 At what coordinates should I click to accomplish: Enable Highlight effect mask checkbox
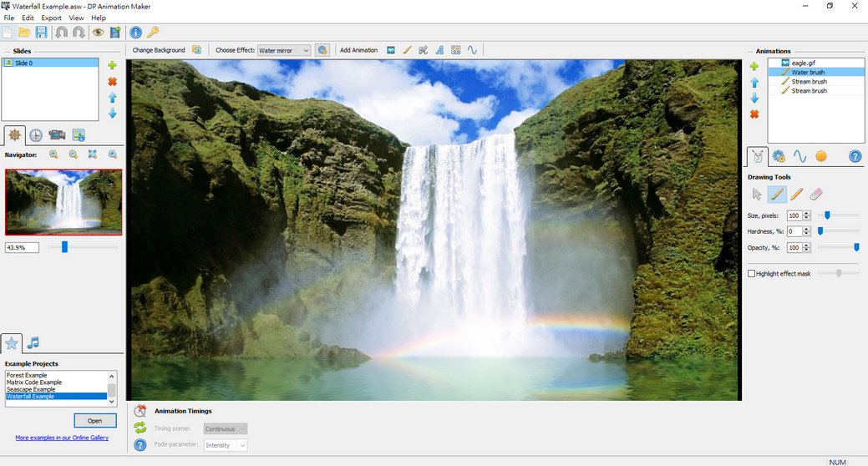tap(751, 273)
